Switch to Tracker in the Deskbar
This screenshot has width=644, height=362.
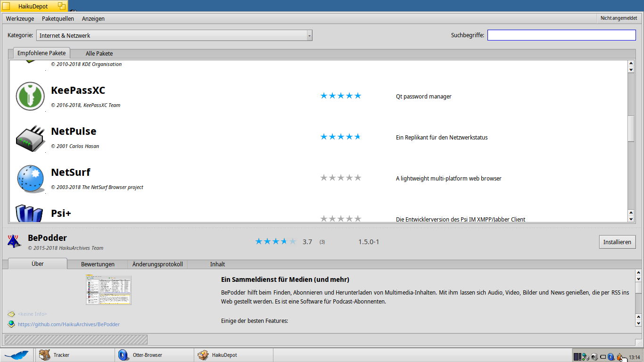coord(74,355)
